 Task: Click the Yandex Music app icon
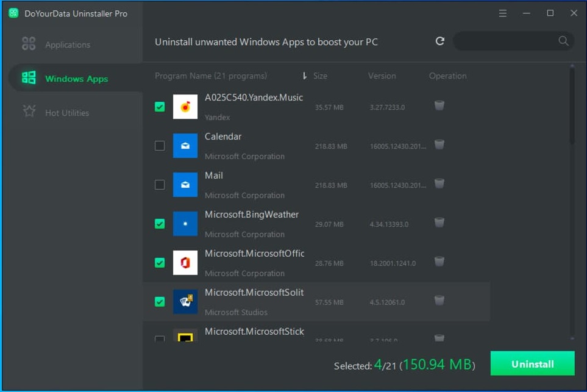(x=185, y=107)
